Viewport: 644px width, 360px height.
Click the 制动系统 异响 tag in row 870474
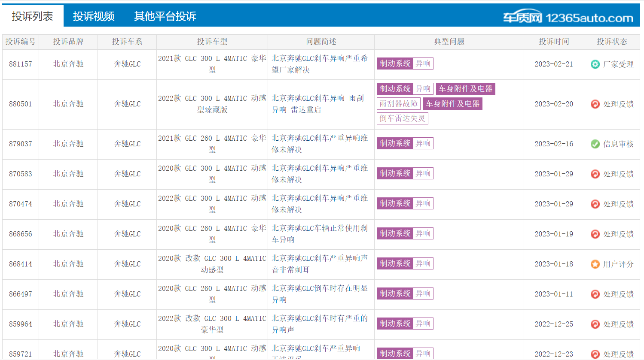405,203
